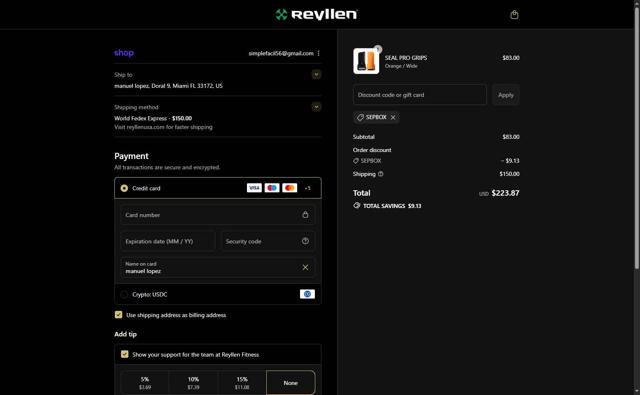This screenshot has width=640, height=395.
Task: Click the SEPBOX tag icon chip
Action: (360, 118)
